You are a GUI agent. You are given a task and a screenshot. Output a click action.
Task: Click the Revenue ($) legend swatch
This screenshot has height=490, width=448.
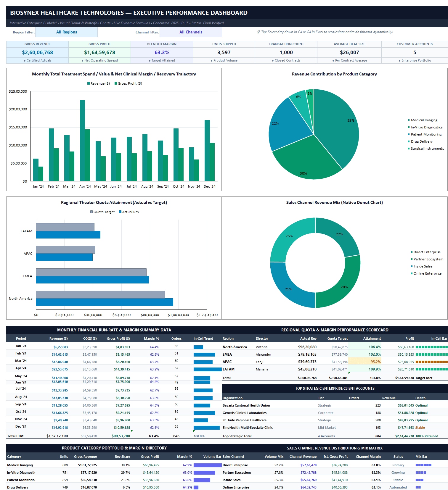[x=89, y=83]
